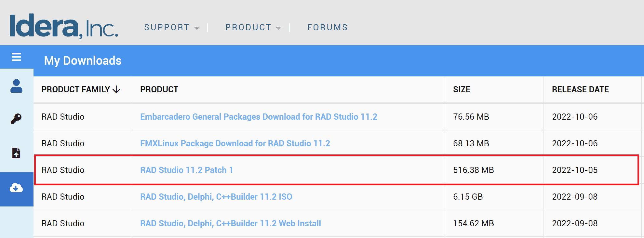Select the 154.62 MB size cell

coord(473,223)
